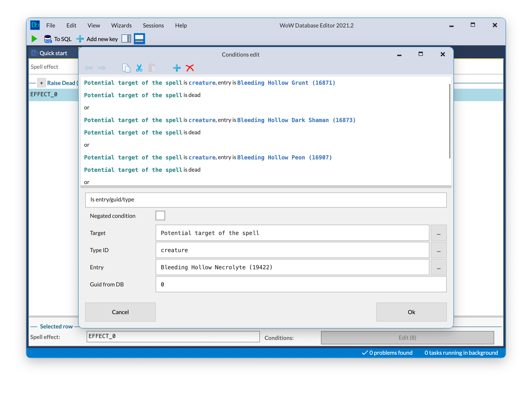The width and height of the screenshot is (532, 393).
Task: Open the Type ID picker ellipsis button
Action: pos(439,250)
